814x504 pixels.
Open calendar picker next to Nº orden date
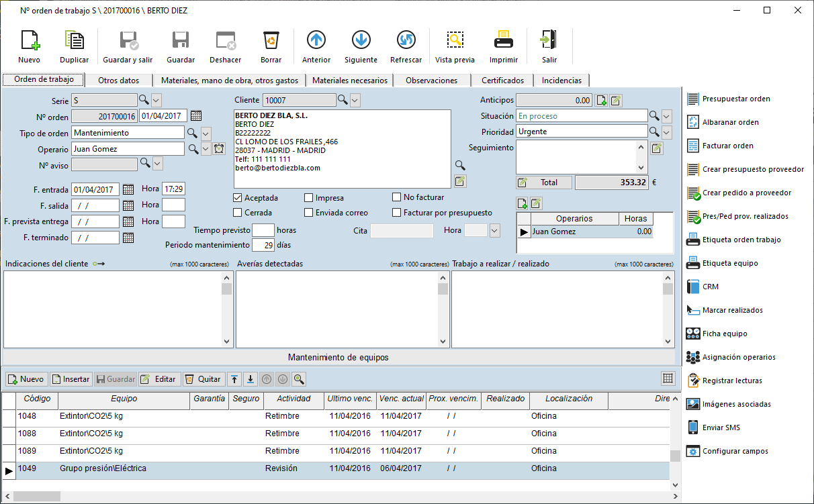tap(196, 116)
